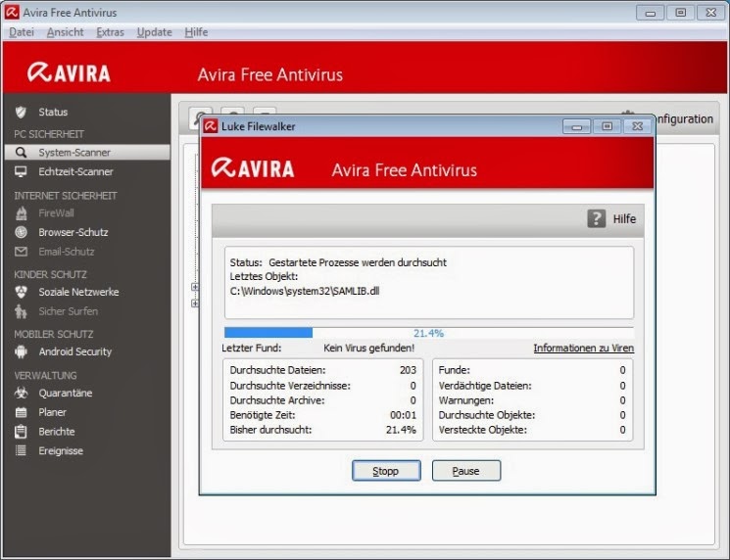Click the scan progress bar at 21.4%

pyautogui.click(x=429, y=333)
